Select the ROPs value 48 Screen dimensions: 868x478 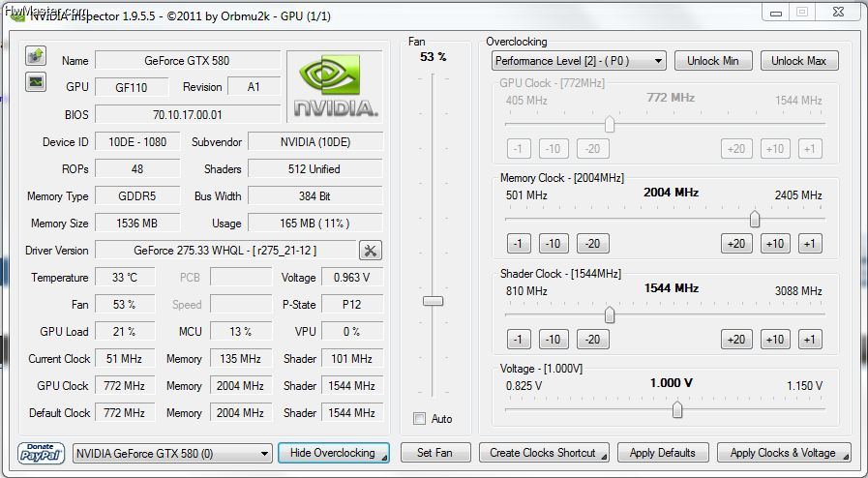tap(137, 168)
